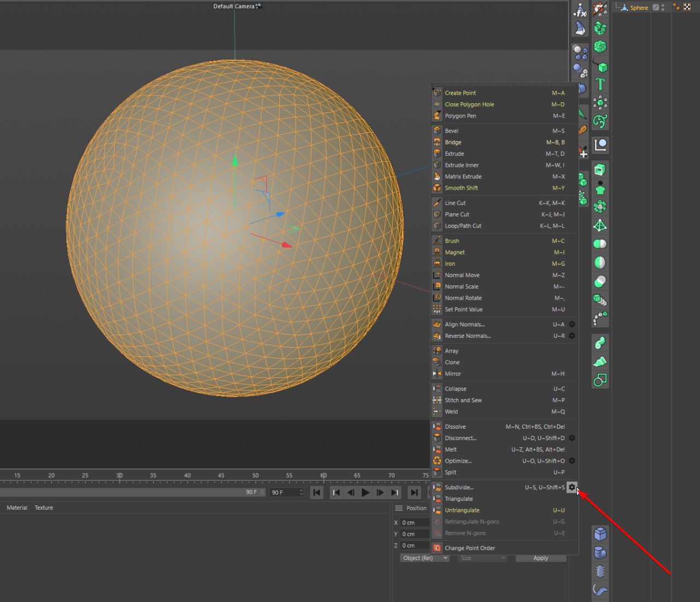Add a Cylinder primitive from the toolbar
Image resolution: width=700 pixels, height=602 pixels.
point(600,553)
